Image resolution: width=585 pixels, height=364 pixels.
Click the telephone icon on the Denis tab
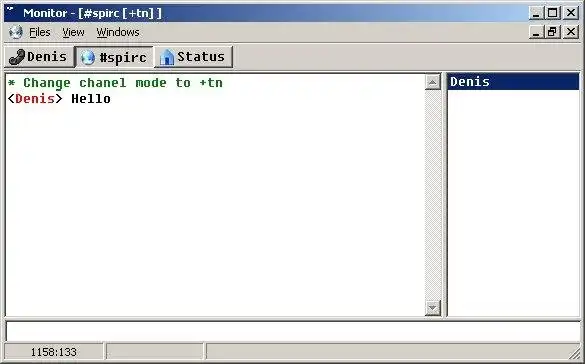pos(17,57)
